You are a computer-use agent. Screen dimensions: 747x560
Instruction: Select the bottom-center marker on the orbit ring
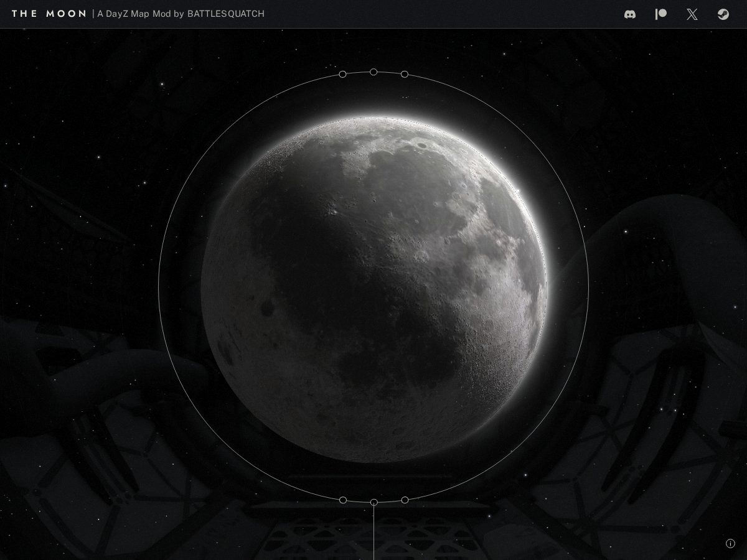374,502
